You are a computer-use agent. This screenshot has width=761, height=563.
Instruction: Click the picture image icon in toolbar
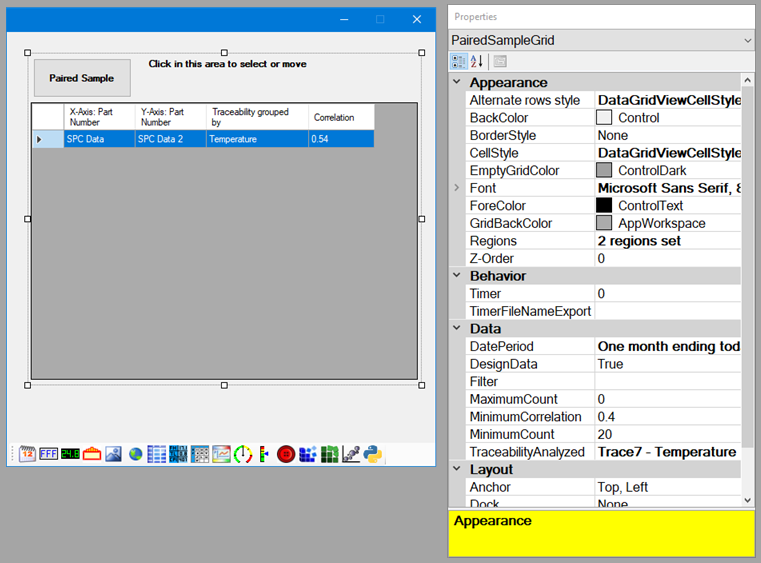point(113,454)
